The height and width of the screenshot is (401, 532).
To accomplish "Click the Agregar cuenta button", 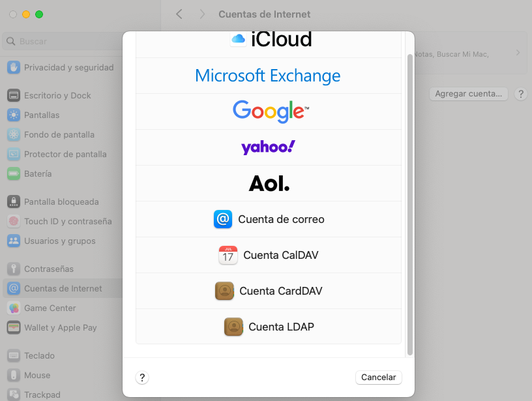I will 468,94.
